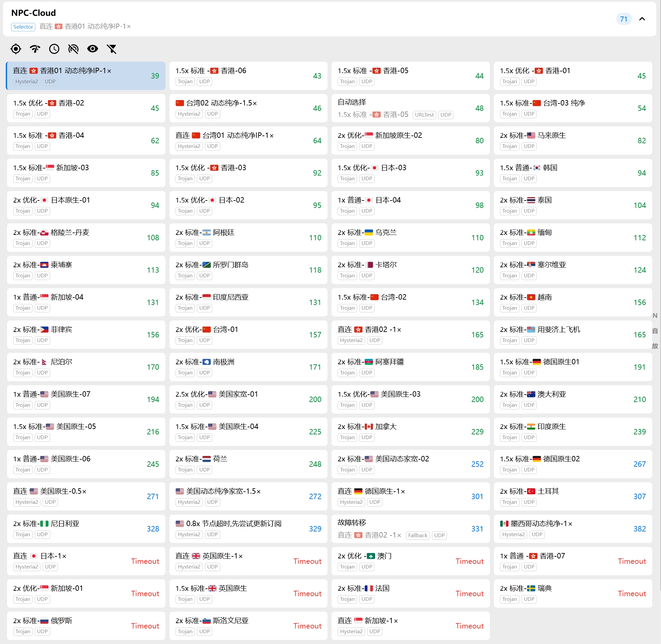Collapse the NPC-Cloud group chevron

pos(642,19)
